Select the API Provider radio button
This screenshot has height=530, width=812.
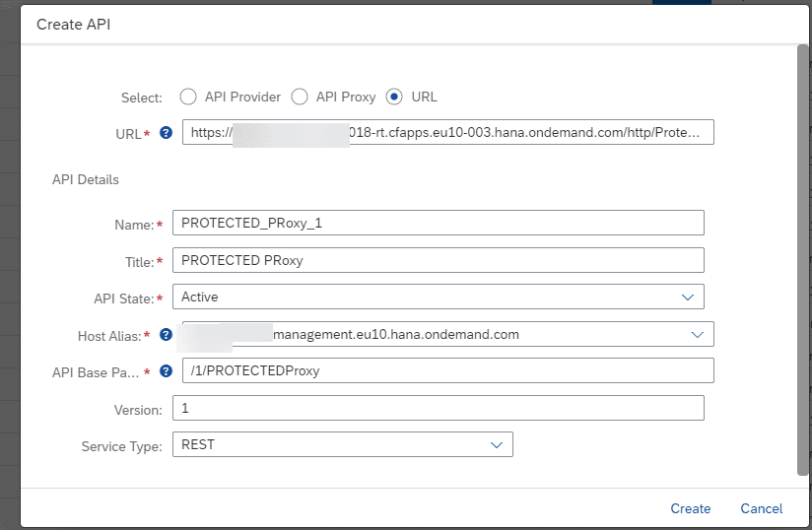[x=188, y=97]
